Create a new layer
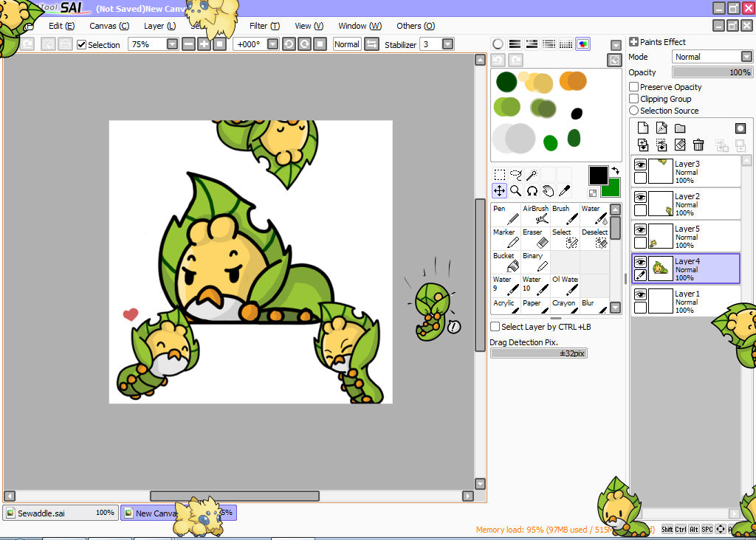Image resolution: width=756 pixels, height=540 pixels. 642,127
